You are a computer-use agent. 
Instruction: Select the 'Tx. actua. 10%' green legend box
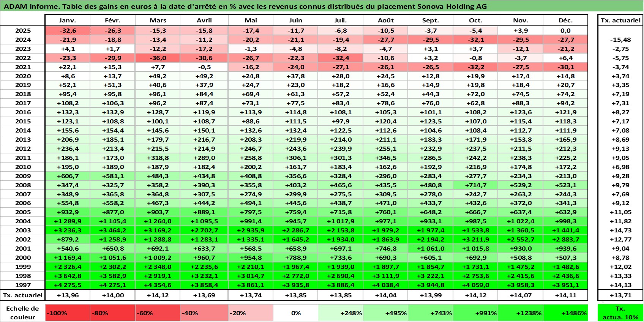(620, 313)
